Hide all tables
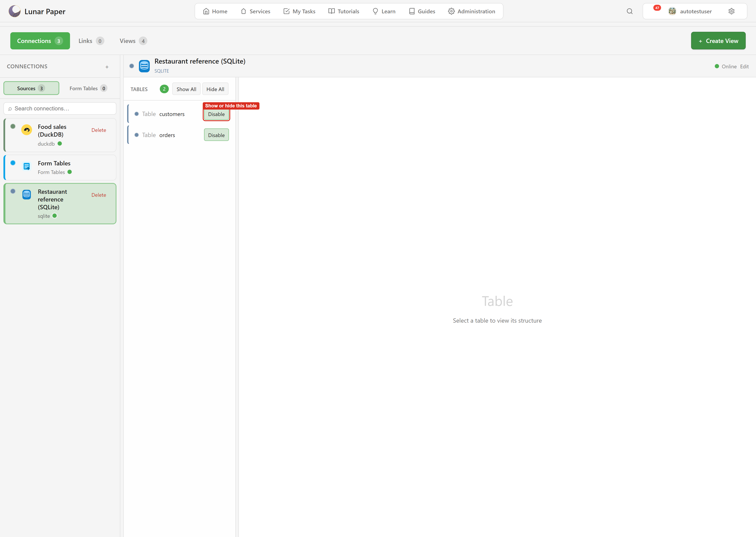The image size is (756, 537). [215, 89]
